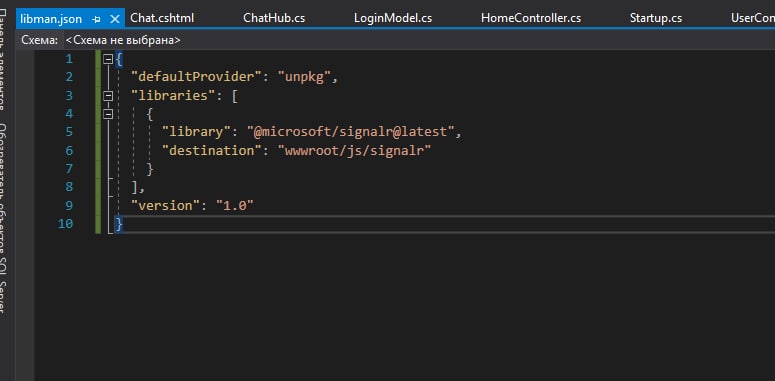The height and width of the screenshot is (381, 775).
Task: Pin the libman.json tab
Action: click(x=97, y=19)
